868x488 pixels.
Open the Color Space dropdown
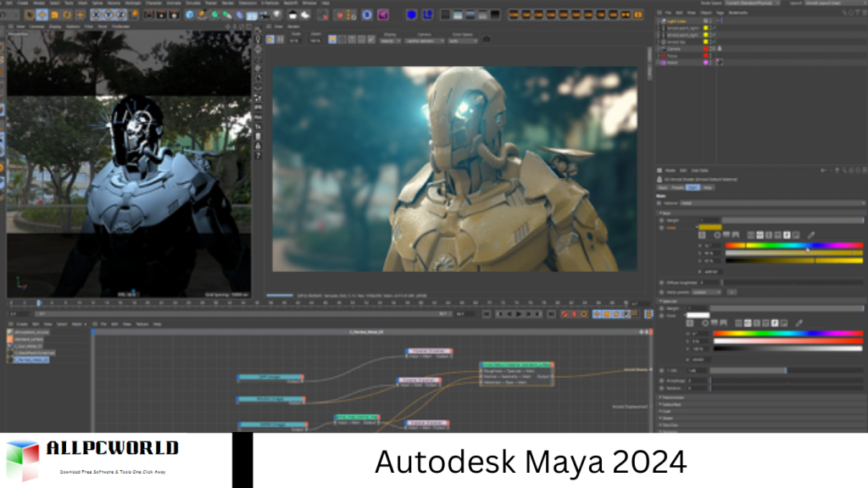[x=462, y=41]
